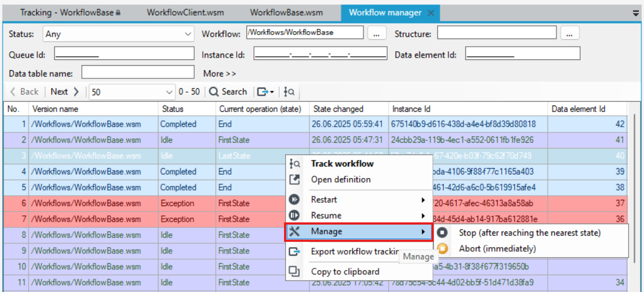Close the Workflow manager tab
The width and height of the screenshot is (644, 292).
click(x=431, y=13)
